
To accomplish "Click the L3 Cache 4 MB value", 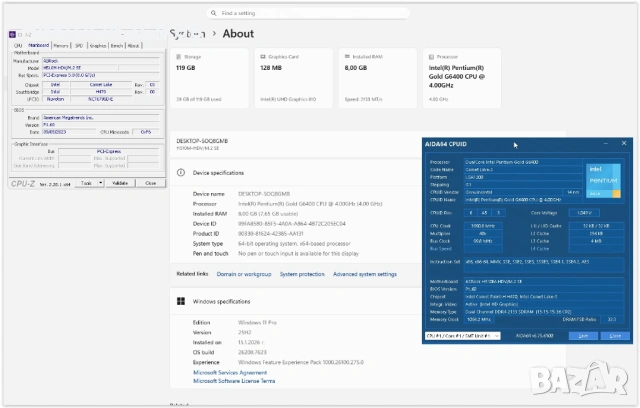I will (x=596, y=241).
